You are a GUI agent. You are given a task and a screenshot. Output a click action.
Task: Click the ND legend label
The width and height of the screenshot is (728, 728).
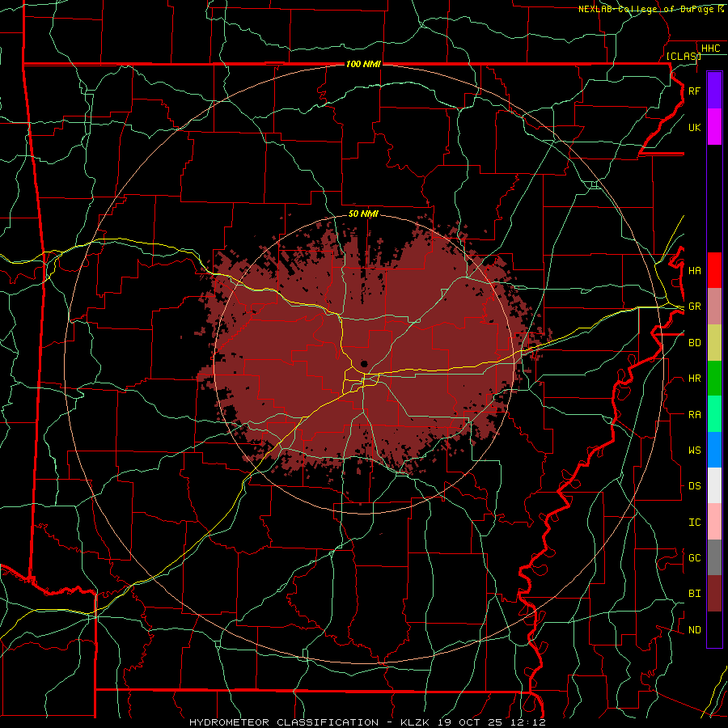point(694,630)
